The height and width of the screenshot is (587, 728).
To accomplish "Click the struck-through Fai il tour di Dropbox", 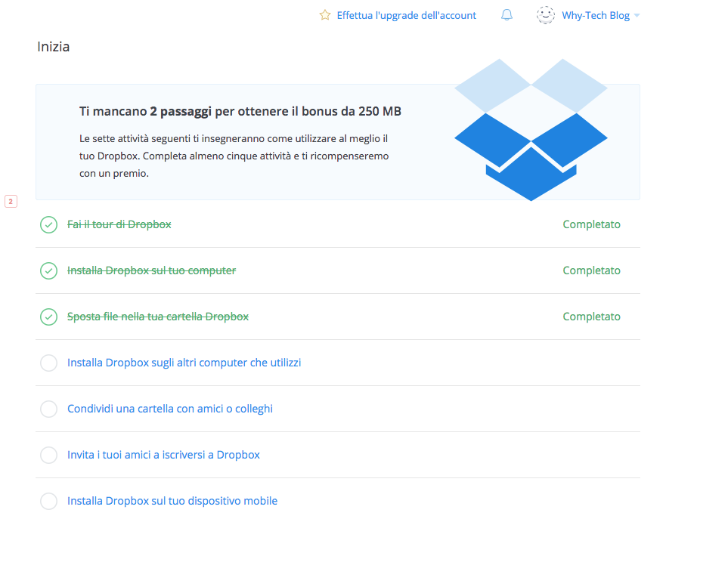I will [119, 224].
